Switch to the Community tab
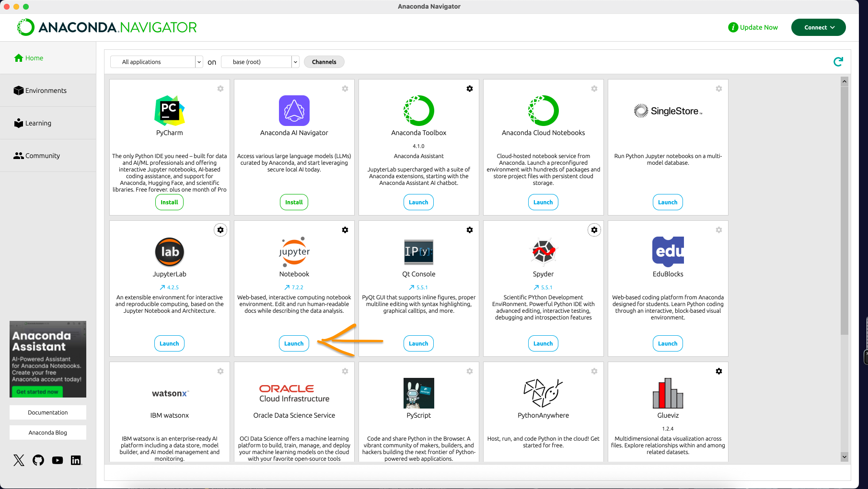 tap(48, 156)
